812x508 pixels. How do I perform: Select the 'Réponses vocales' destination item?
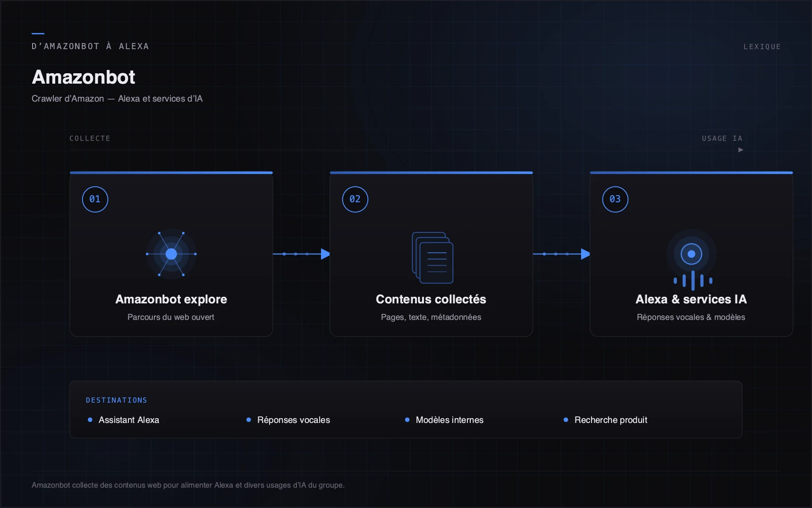click(288, 420)
